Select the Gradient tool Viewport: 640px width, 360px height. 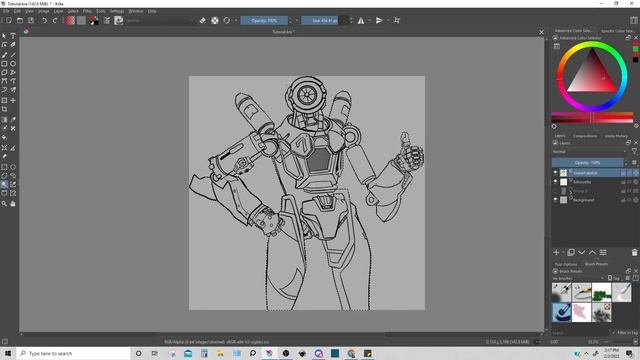coord(4,120)
